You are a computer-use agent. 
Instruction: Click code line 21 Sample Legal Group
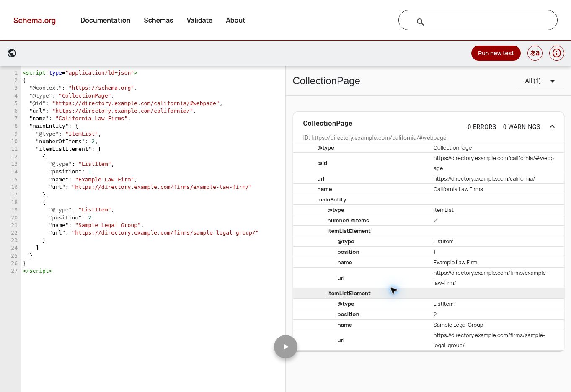point(96,225)
